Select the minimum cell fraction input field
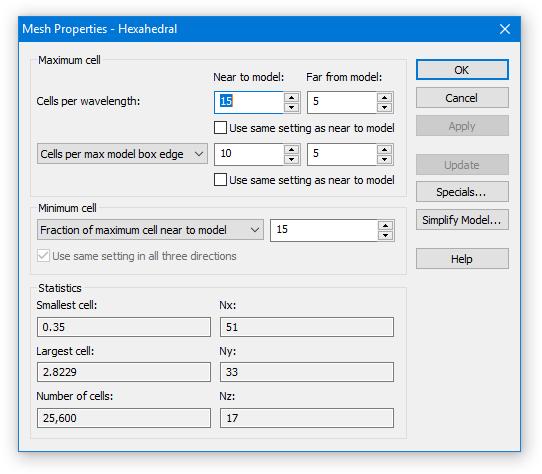The image size is (542, 474). [x=324, y=230]
